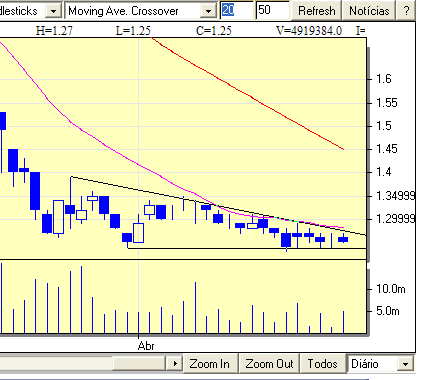The width and height of the screenshot is (422, 380).
Task: Click the horizontal scrollbar thumb
Action: click(x=139, y=363)
